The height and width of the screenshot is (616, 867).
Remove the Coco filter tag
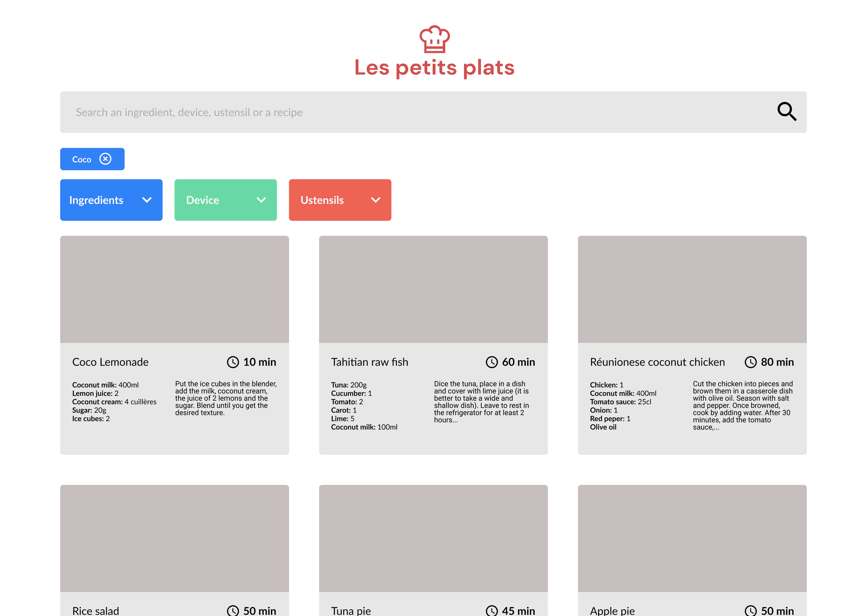pyautogui.click(x=105, y=159)
